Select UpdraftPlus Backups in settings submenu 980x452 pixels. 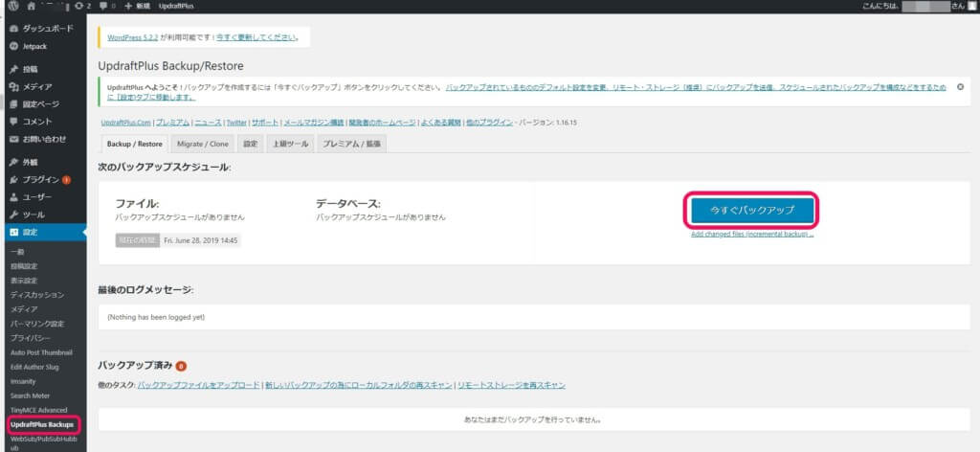(x=42, y=423)
